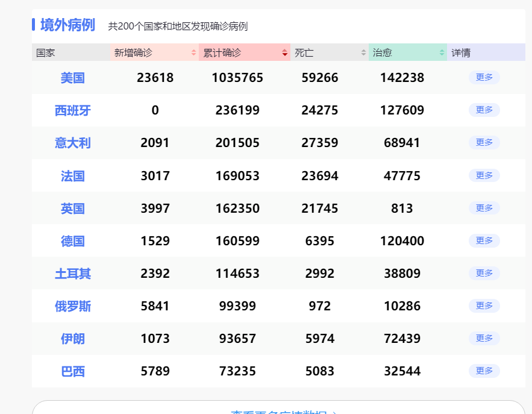Viewport: 532px width, 414px height.
Task: Expand the view more epidemic data bar
Action: tap(278, 409)
